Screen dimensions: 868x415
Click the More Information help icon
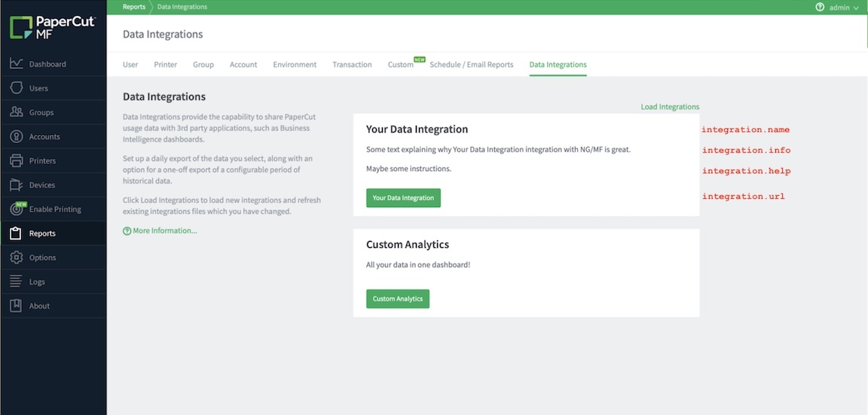[127, 230]
